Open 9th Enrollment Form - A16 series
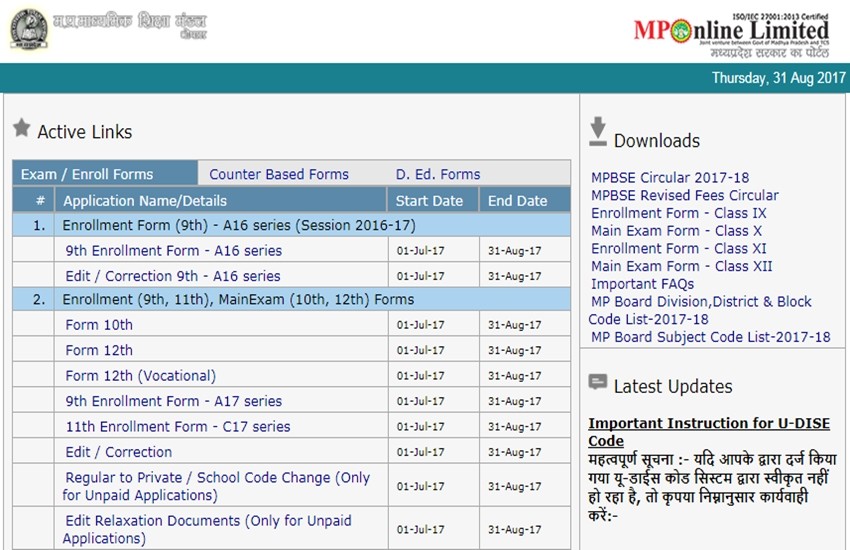Viewport: 850px width, 550px height. pyautogui.click(x=173, y=251)
